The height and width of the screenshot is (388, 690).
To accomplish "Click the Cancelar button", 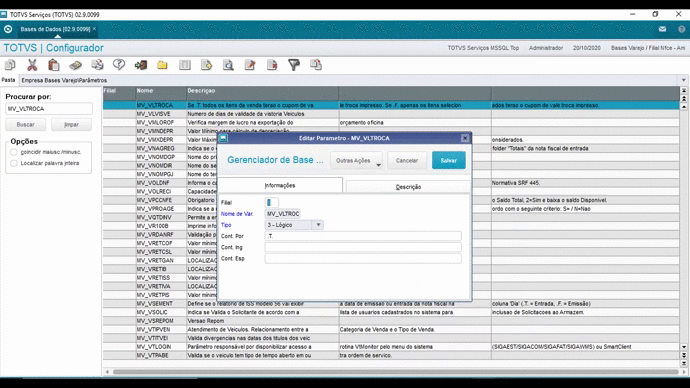I will [407, 161].
